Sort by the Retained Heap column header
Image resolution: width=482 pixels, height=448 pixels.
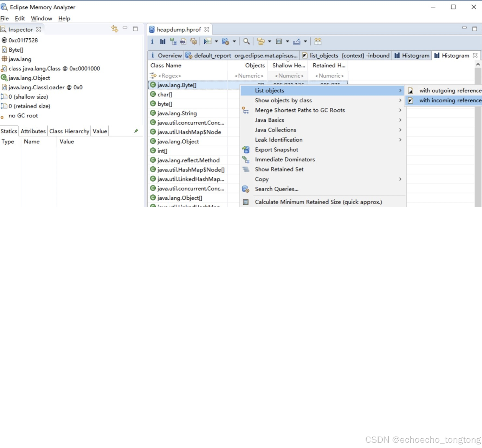pos(328,65)
